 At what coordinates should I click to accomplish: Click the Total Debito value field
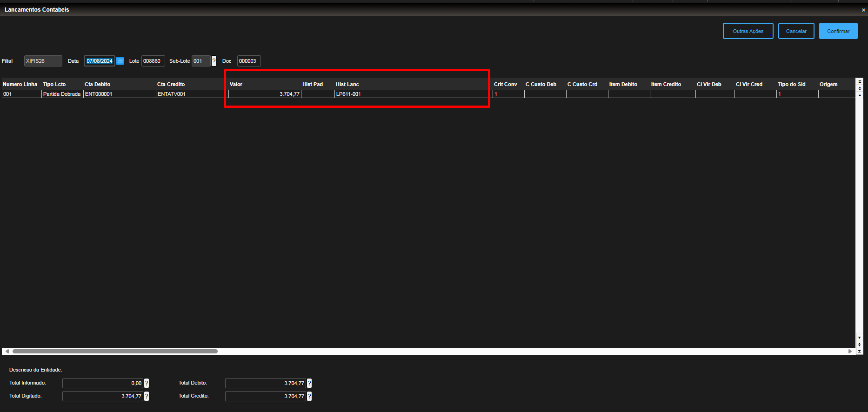pyautogui.click(x=266, y=383)
